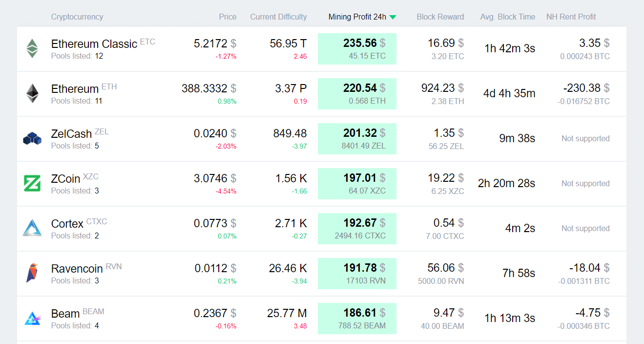Click the Cryptocurrency column header
644x344 pixels.
tap(77, 17)
